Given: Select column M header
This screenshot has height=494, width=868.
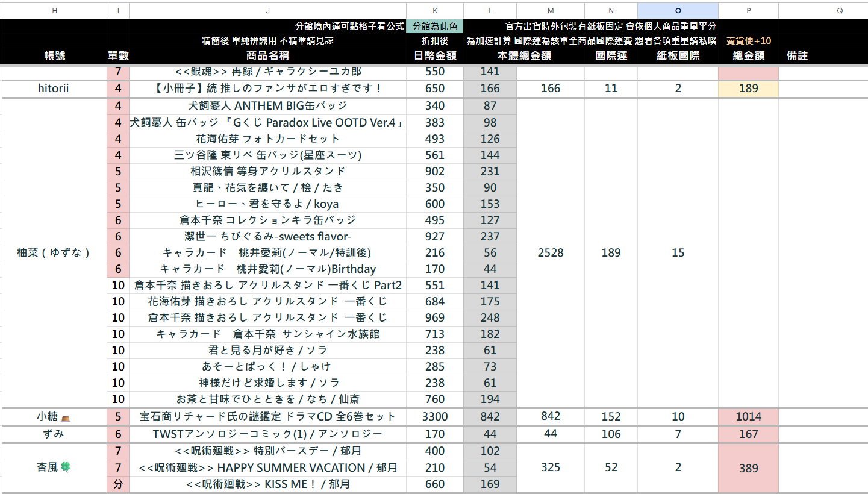Looking at the screenshot, I should (x=551, y=11).
